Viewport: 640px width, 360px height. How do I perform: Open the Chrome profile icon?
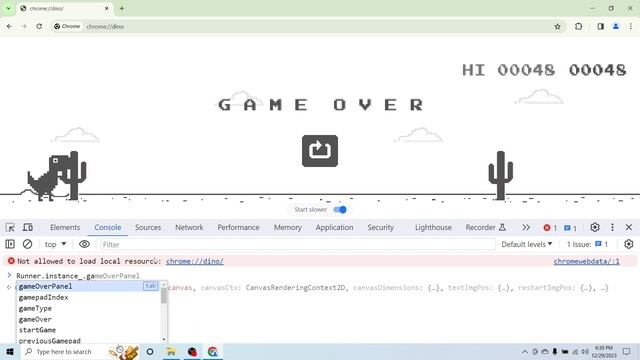616,27
